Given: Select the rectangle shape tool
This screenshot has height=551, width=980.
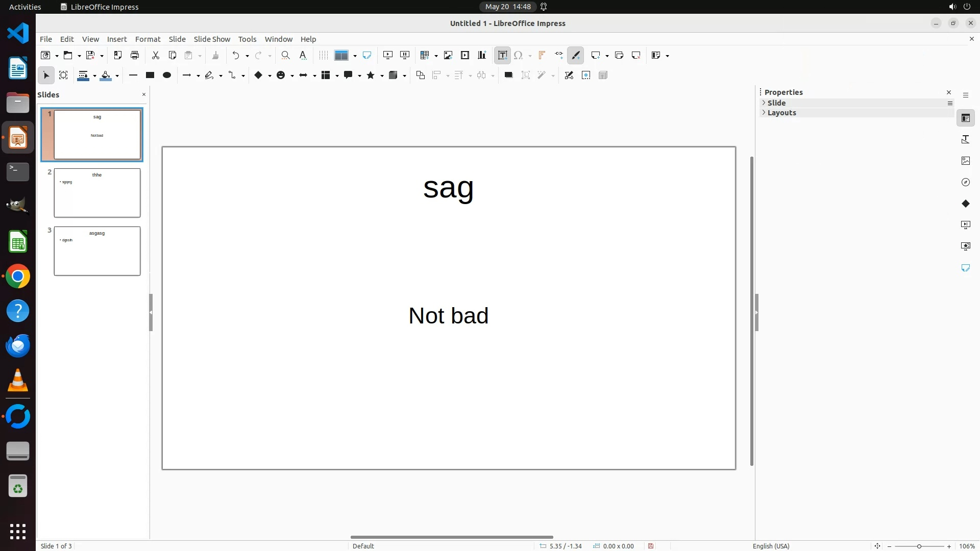Looking at the screenshot, I should pos(150,76).
